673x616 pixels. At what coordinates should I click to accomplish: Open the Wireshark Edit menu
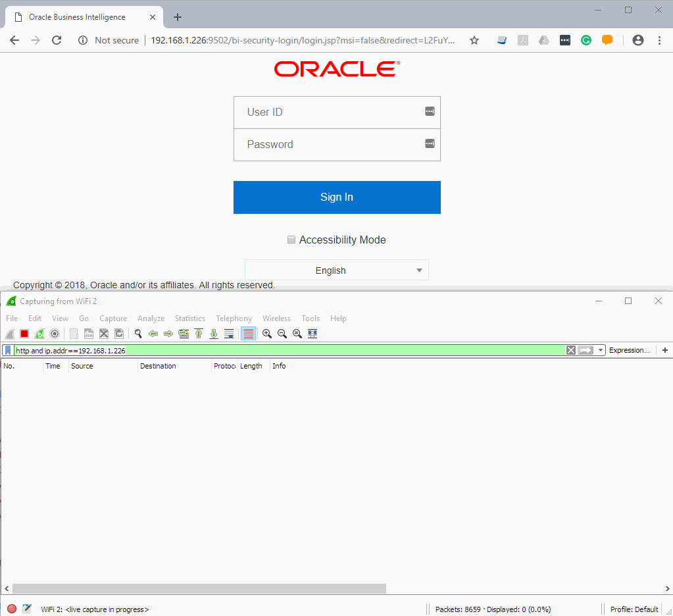(x=35, y=319)
